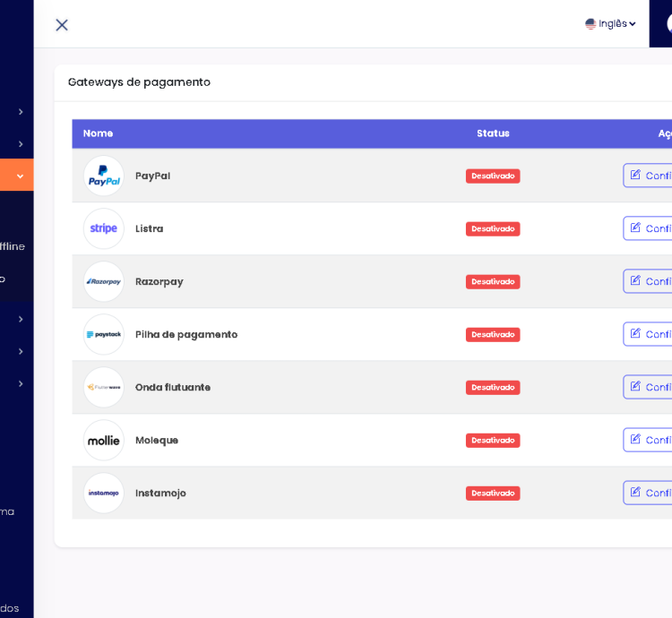The height and width of the screenshot is (618, 672).
Task: Open configuration for the PayPal gateway
Action: 649,176
